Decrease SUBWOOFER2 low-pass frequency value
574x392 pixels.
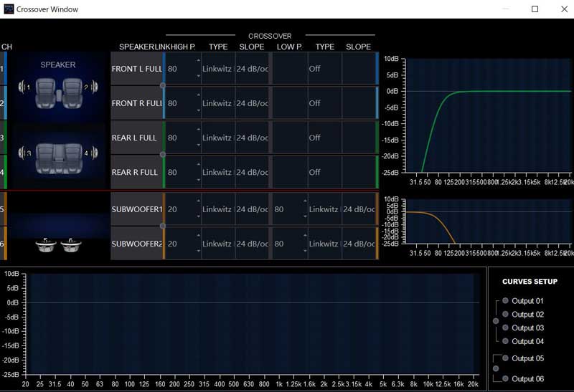click(x=304, y=250)
